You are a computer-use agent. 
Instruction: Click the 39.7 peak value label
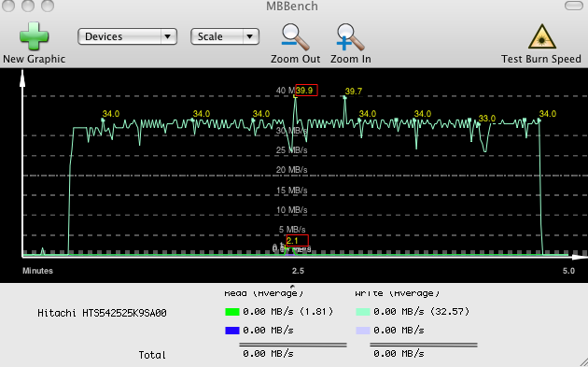[353, 92]
